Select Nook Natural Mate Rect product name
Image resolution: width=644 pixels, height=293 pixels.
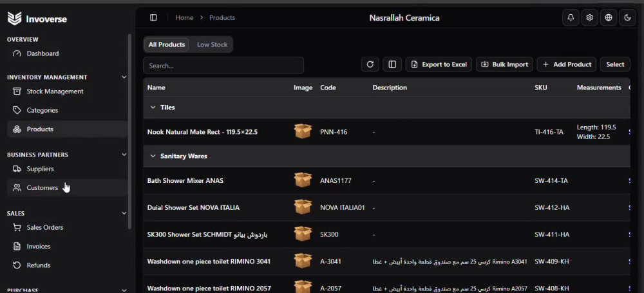coord(202,132)
